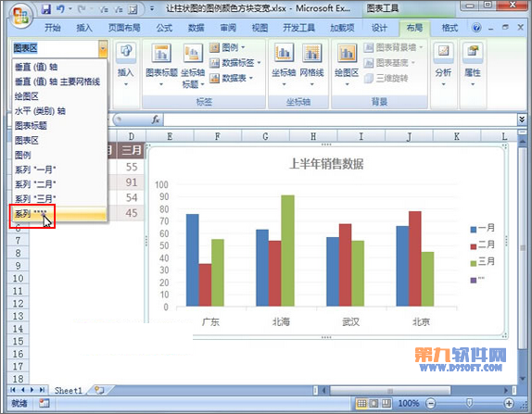The height and width of the screenshot is (414, 532).
Task: Click the 图例 legend icon
Action: [x=214, y=48]
